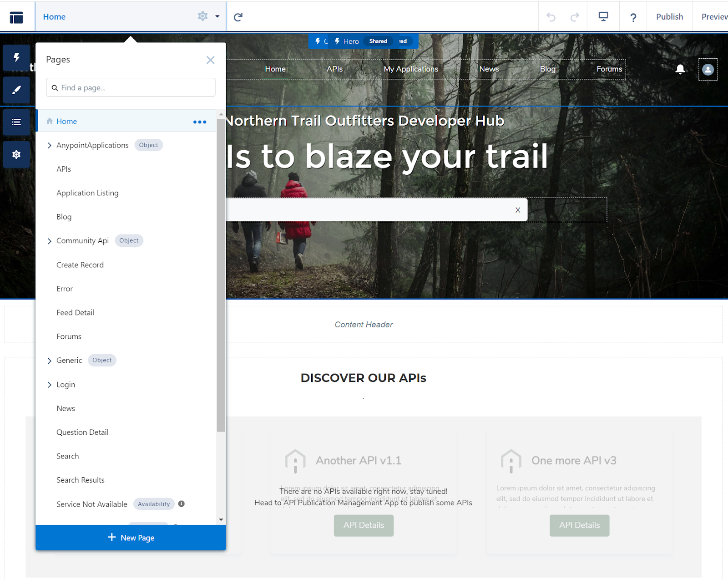This screenshot has width=728, height=580.
Task: Click the undo arrow
Action: pyautogui.click(x=551, y=17)
